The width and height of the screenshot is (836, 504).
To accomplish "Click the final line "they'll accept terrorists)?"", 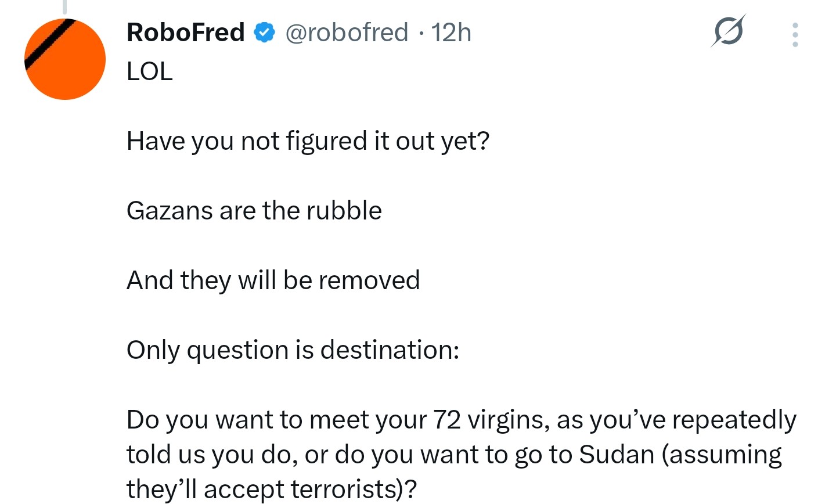I will click(x=272, y=489).
